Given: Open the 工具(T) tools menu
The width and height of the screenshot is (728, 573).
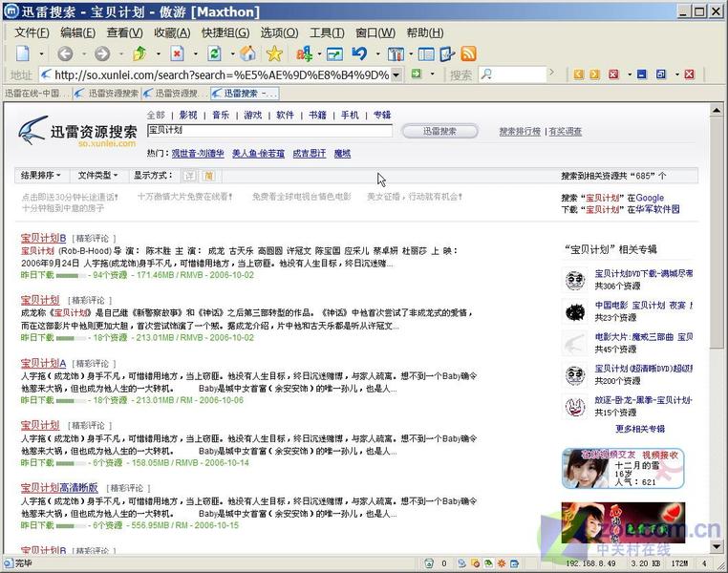Looking at the screenshot, I should coord(327,32).
